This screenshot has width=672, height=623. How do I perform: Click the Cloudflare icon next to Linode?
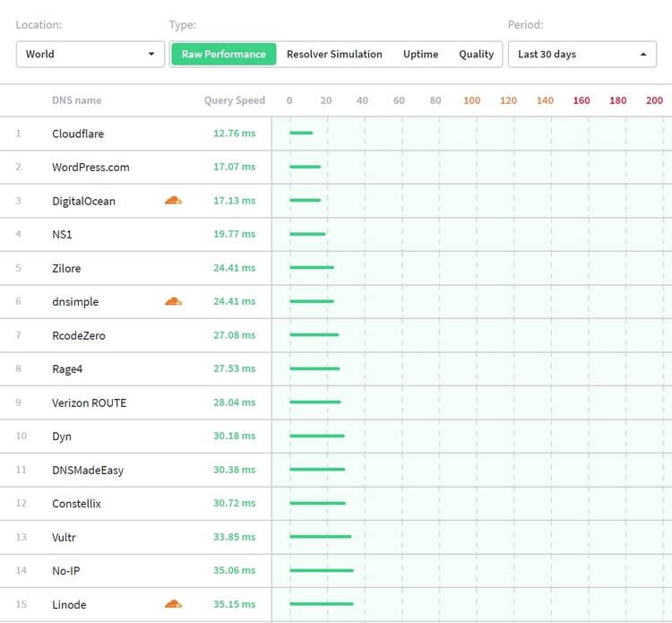pyautogui.click(x=173, y=604)
